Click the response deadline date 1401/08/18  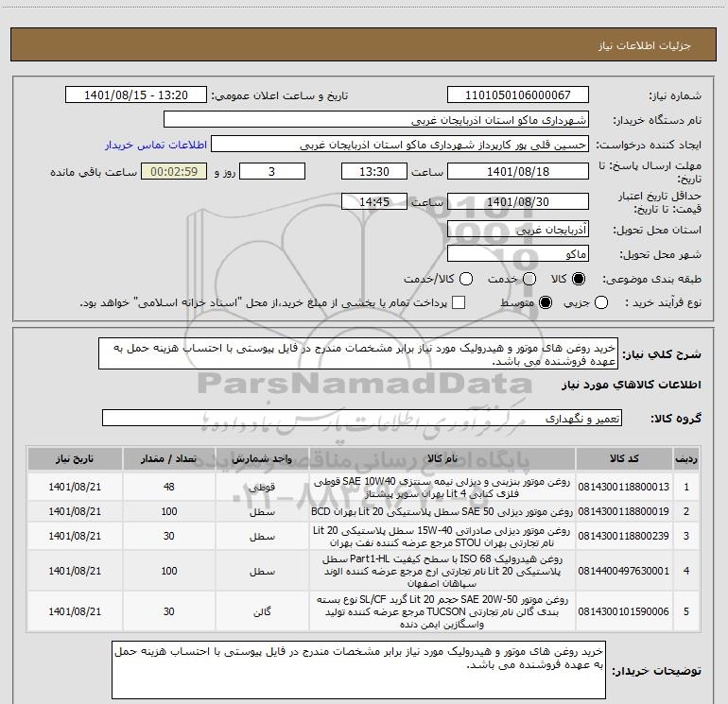[x=518, y=171]
